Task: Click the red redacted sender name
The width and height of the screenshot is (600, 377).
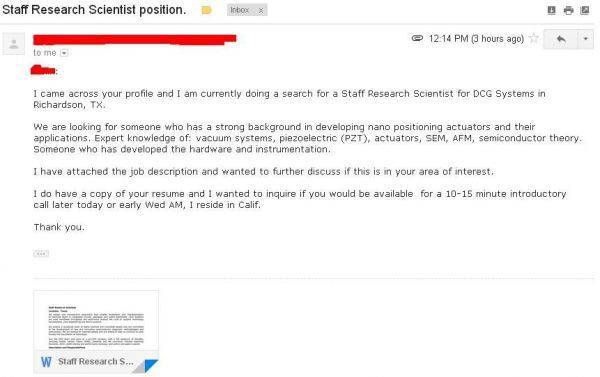Action: tap(135, 39)
